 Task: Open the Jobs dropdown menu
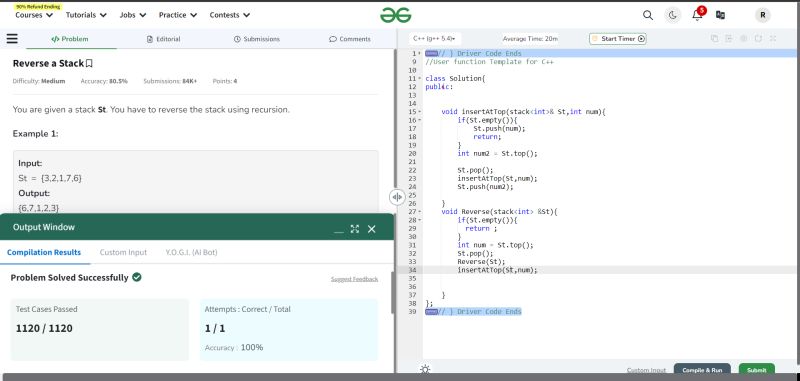pos(133,15)
